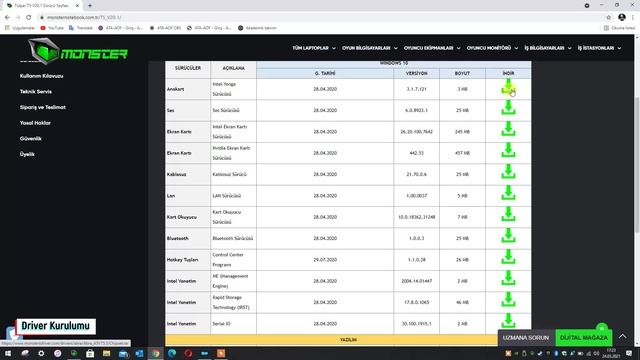Screen dimensions: 640x360
Task: Download the Ses driver
Action: (x=508, y=108)
